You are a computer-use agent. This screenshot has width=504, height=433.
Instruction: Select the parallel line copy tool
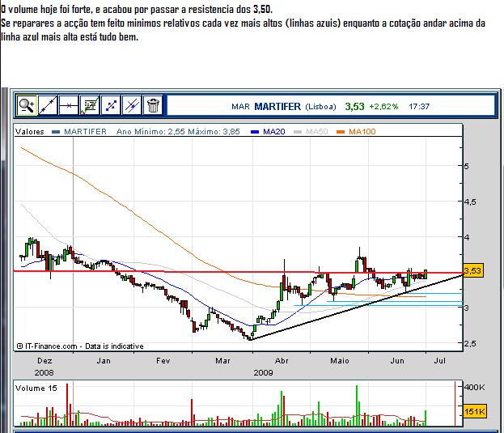click(x=132, y=105)
